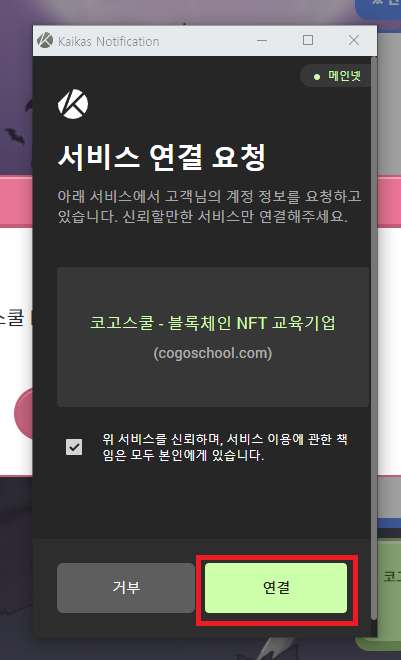
Task: Click the 거부 reject button
Action: click(126, 588)
